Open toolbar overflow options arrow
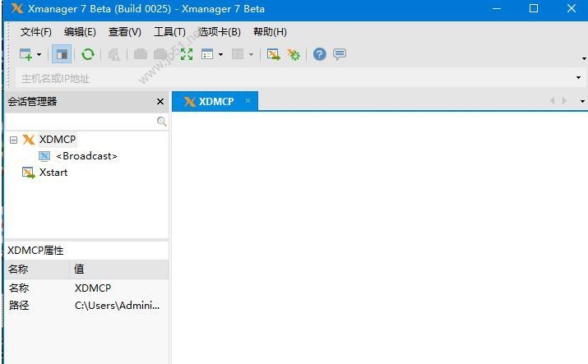This screenshot has width=588, height=364. coord(584,58)
